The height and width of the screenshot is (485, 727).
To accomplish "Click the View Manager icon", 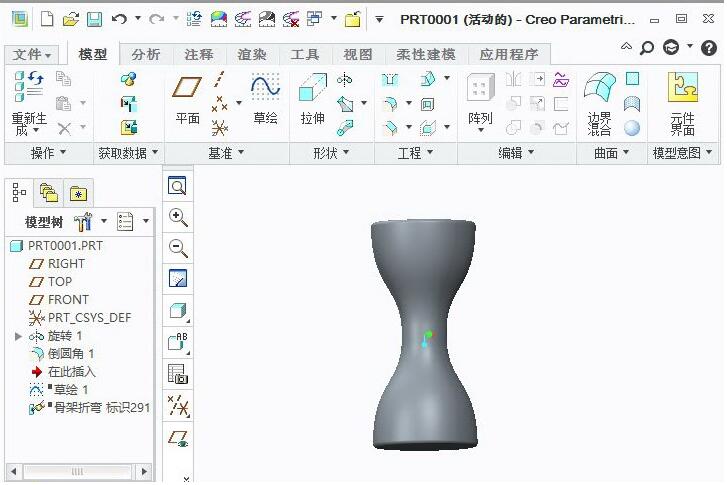I will pyautogui.click(x=178, y=374).
